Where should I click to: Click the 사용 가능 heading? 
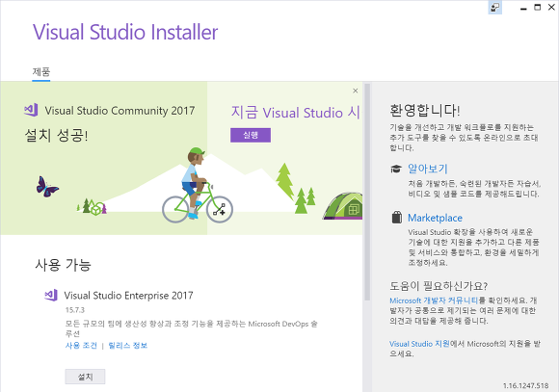coord(63,265)
